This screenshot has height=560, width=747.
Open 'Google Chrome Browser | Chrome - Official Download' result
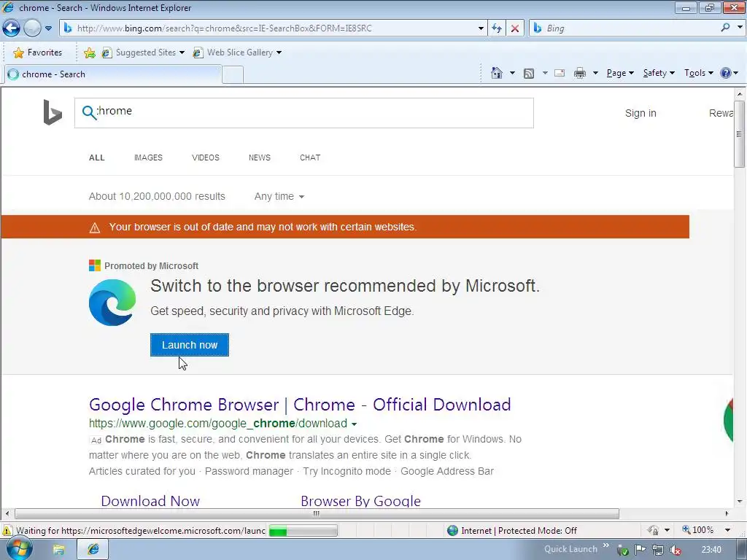(x=300, y=404)
